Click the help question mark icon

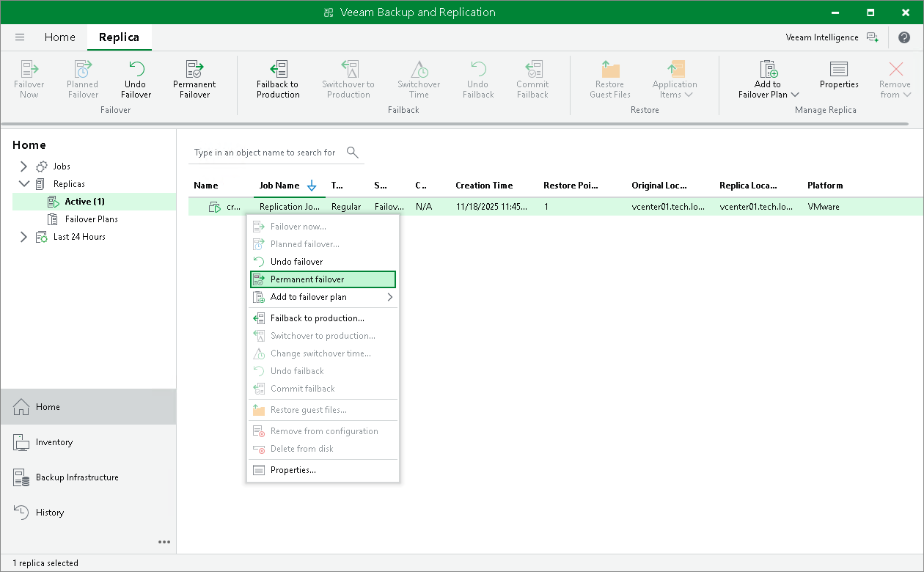point(903,37)
